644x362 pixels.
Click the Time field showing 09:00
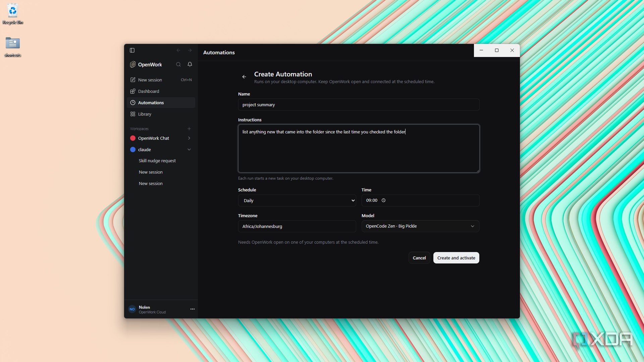coord(420,200)
